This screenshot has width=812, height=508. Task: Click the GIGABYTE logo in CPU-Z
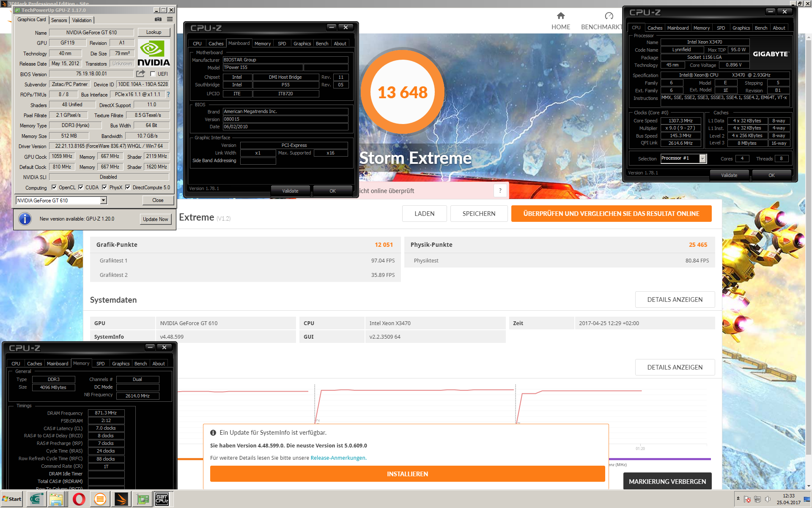click(771, 54)
